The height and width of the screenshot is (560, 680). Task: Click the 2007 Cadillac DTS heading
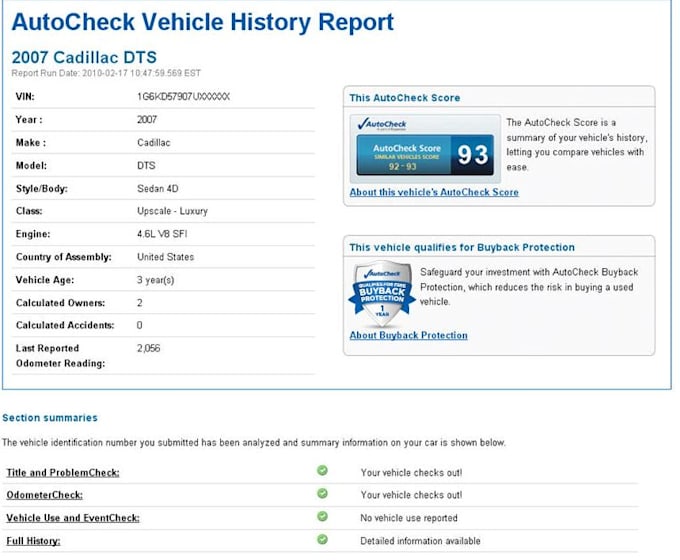point(84,57)
